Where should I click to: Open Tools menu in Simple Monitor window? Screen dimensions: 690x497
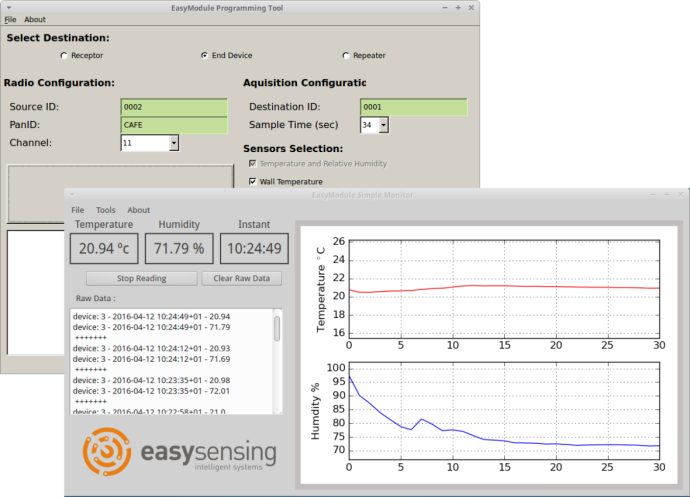point(106,210)
